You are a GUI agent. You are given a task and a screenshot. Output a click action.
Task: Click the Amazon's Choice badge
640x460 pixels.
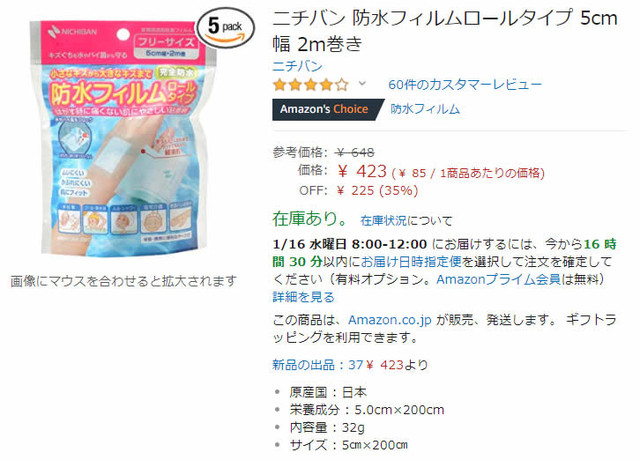tap(328, 109)
